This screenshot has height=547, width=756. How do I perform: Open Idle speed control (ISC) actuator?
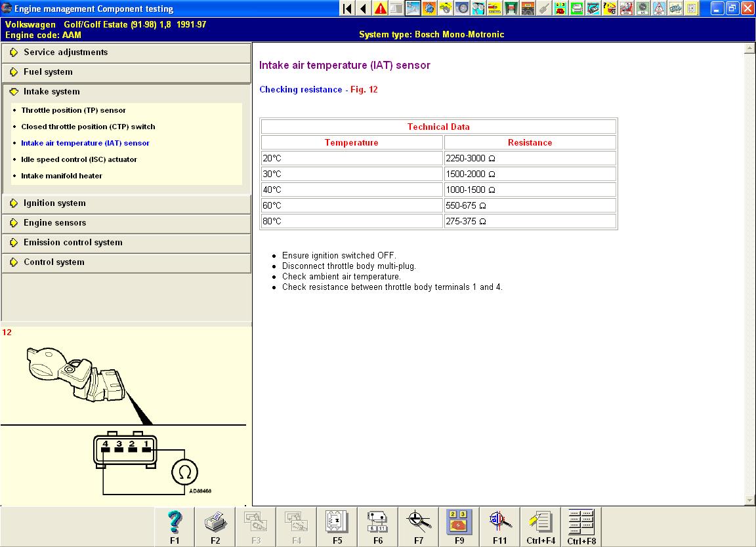79,159
